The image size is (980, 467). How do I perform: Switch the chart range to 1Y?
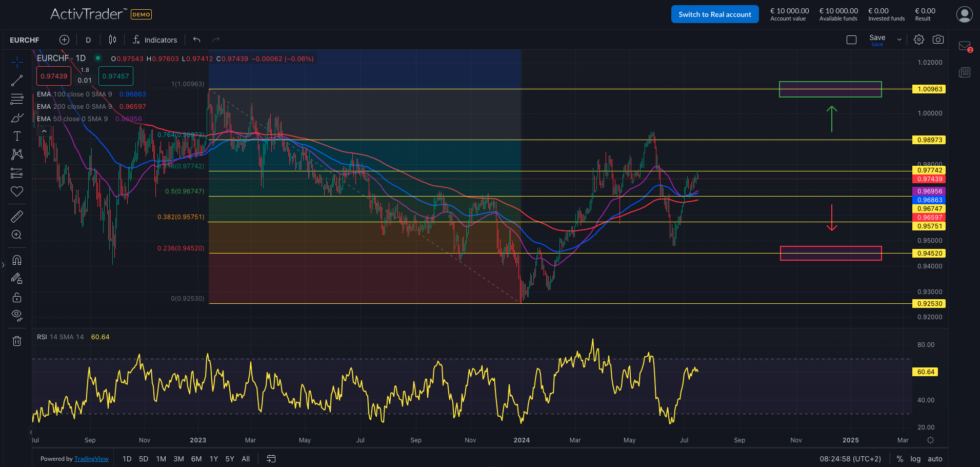click(x=213, y=458)
